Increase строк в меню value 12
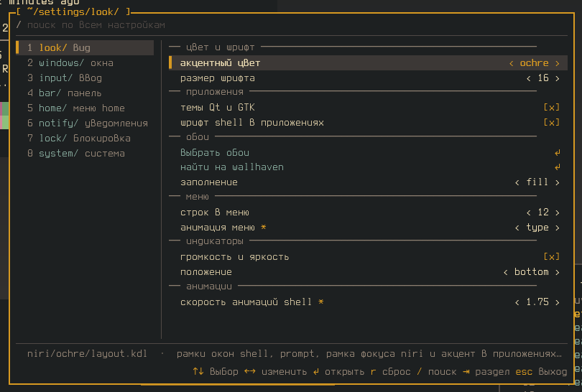Screen dimensions: 582x392 click(557, 213)
